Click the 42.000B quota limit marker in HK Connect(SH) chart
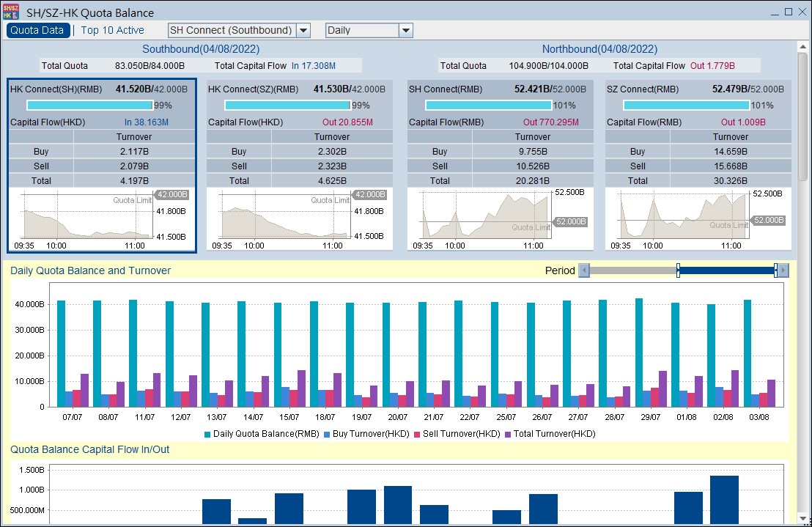812x527 pixels. point(173,195)
